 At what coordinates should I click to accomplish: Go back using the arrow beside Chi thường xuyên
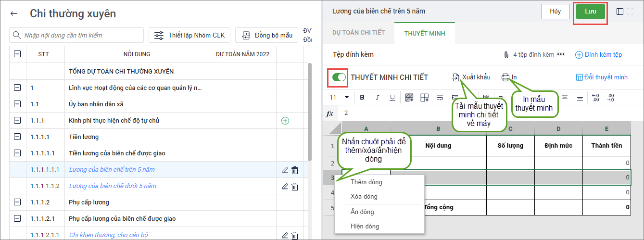(x=14, y=14)
